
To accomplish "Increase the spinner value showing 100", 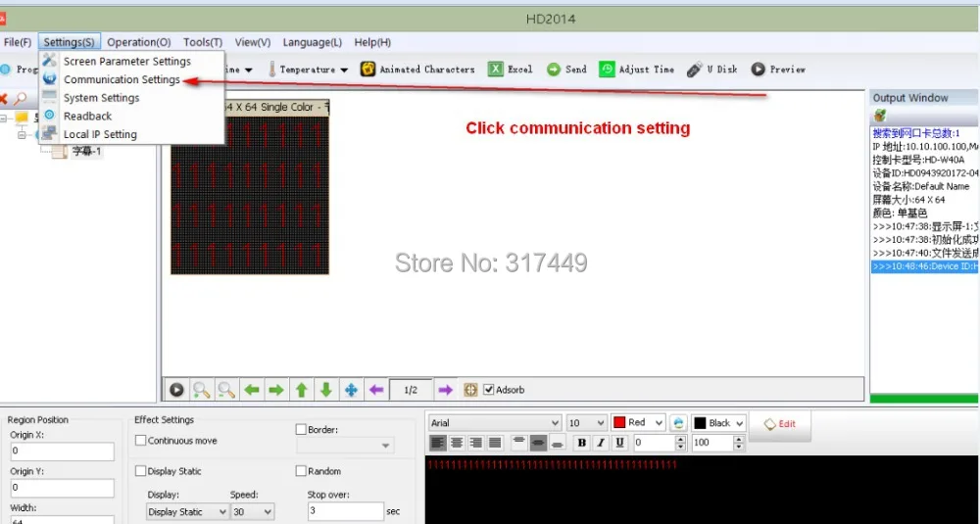I will coord(739,439).
